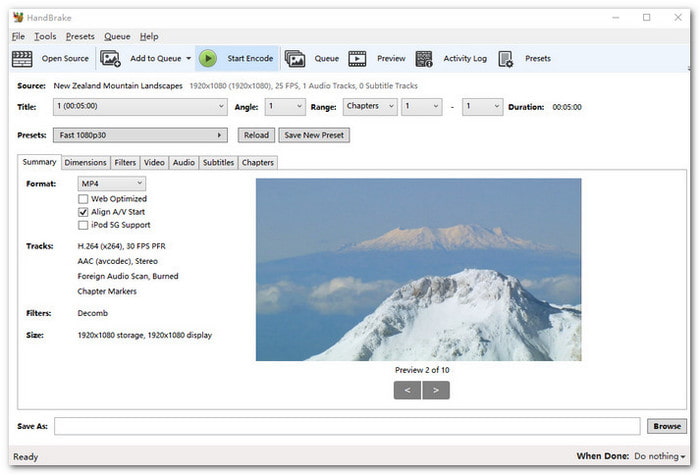Screen dimensions: 700x475
Task: Uncheck the Align A/V Start checkbox
Action: [x=83, y=212]
